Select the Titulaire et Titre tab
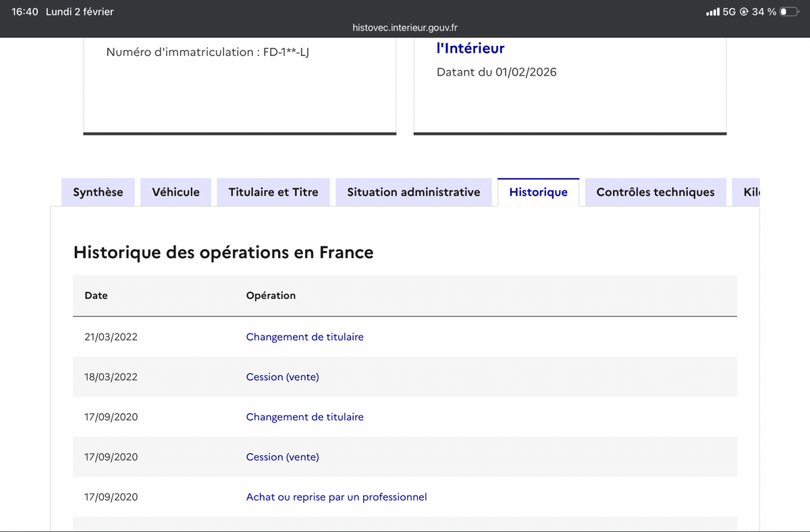The height and width of the screenshot is (532, 810). tap(273, 192)
